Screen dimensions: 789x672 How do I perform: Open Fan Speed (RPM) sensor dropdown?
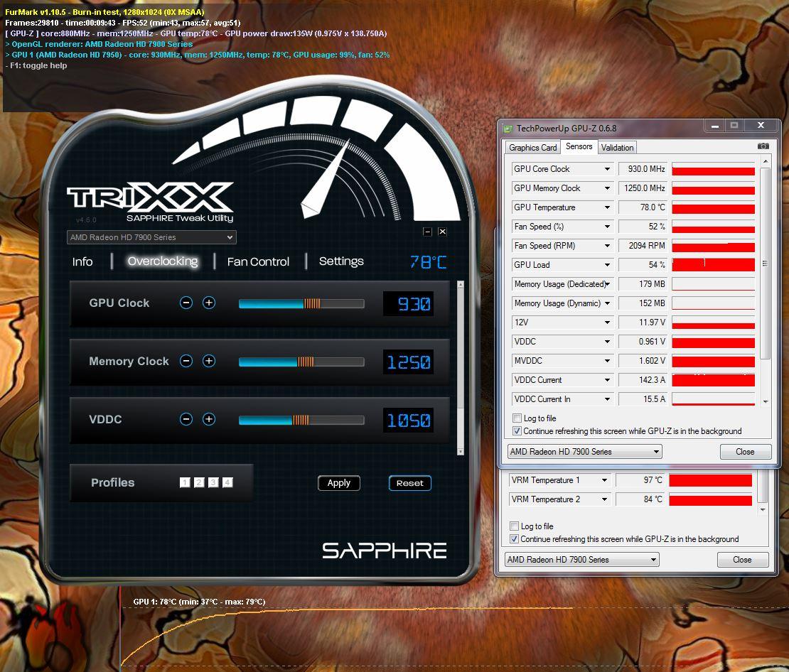[607, 246]
